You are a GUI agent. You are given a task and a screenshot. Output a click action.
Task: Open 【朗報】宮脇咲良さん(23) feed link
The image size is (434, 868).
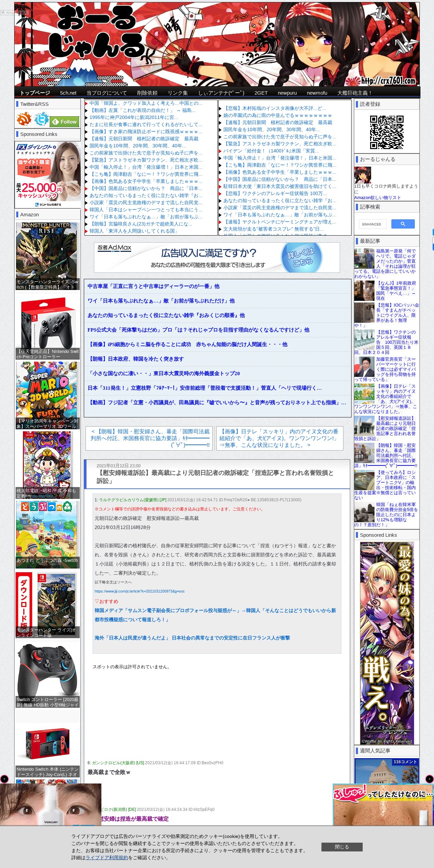point(141,224)
